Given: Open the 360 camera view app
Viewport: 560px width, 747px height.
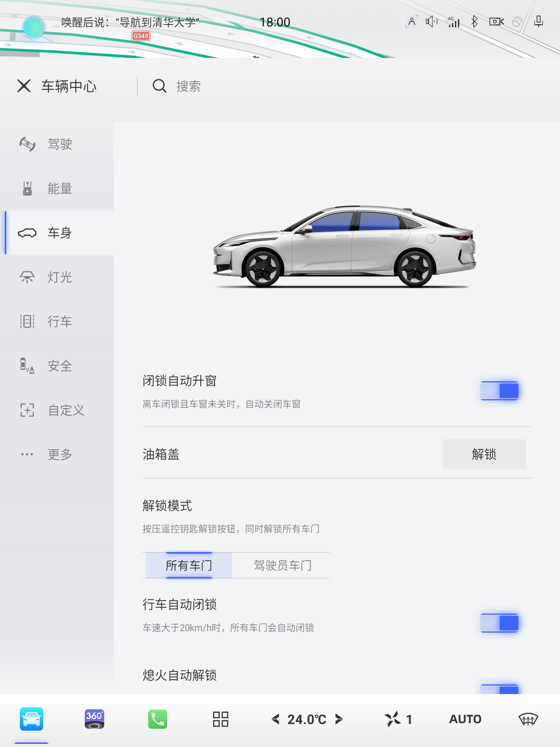Looking at the screenshot, I should (x=94, y=719).
